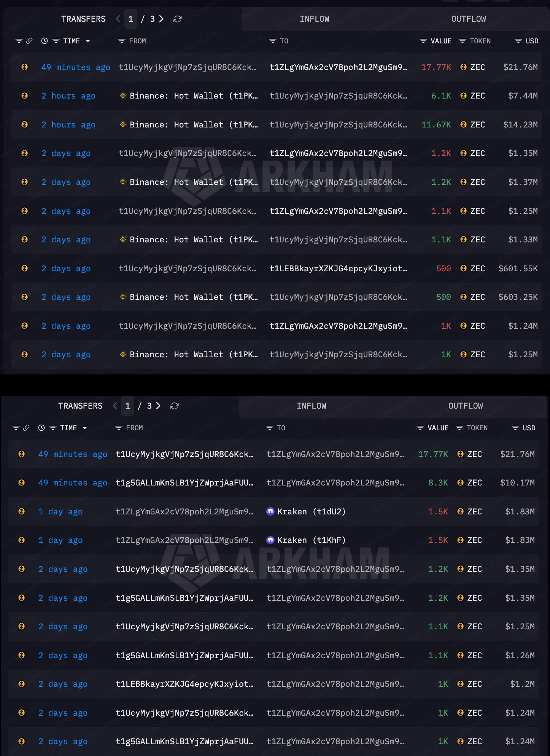Open the t1g5GALL sender address in $10.17M row
This screenshot has height=756, width=550.
[x=184, y=482]
